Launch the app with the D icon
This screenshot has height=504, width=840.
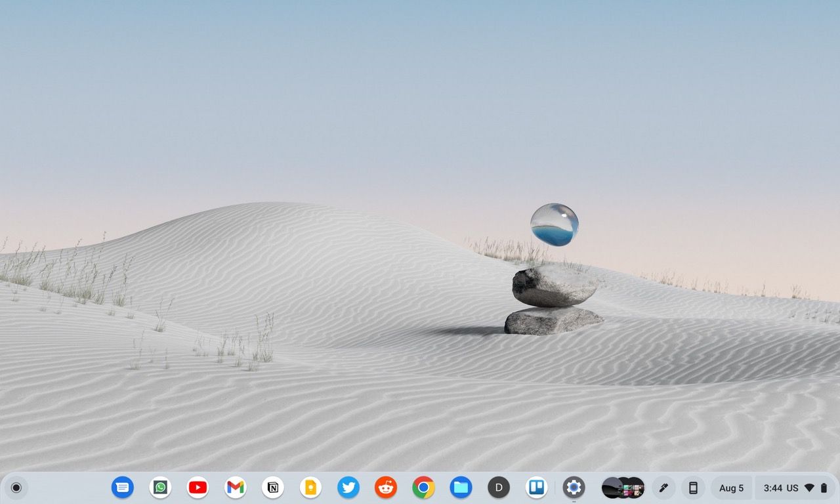(499, 488)
